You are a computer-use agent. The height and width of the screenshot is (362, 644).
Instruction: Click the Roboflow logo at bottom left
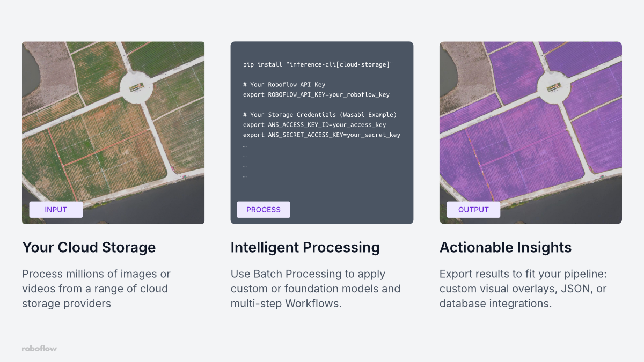[x=39, y=348]
